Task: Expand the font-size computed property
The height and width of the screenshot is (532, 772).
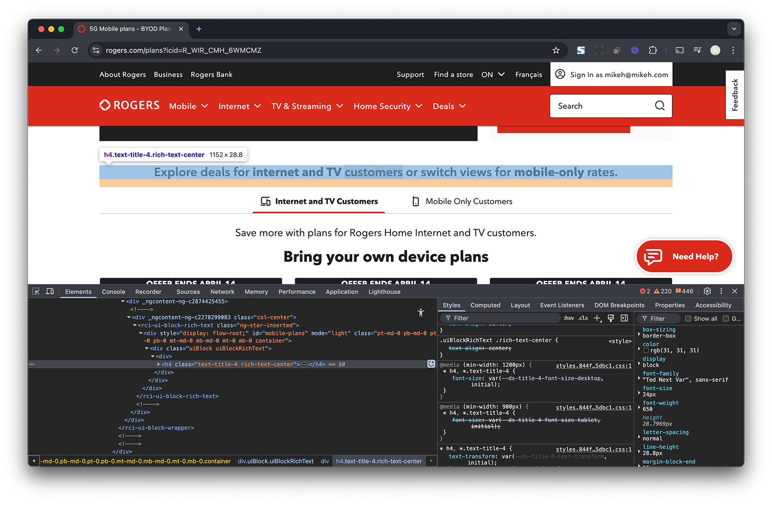Action: coord(639,394)
